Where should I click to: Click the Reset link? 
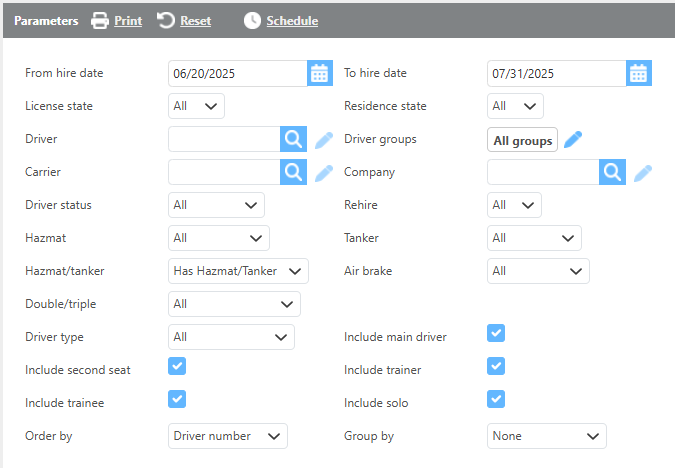184,21
